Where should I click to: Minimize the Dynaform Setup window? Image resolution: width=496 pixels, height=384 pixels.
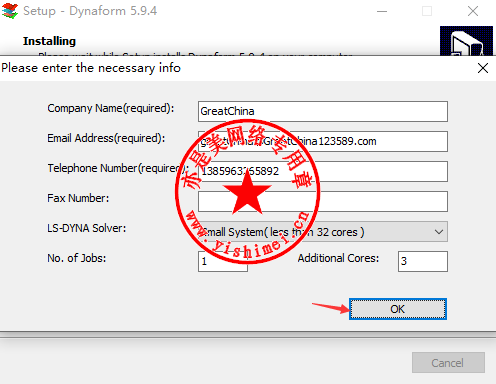(x=382, y=11)
